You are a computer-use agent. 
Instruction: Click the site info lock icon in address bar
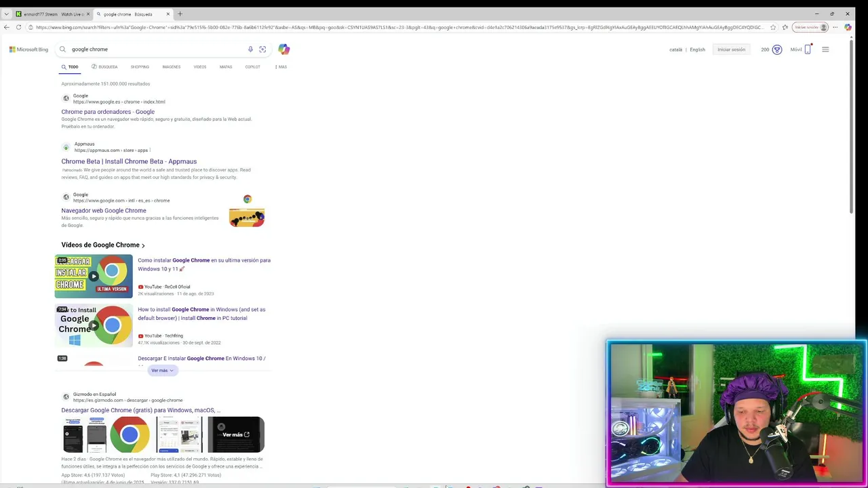(31, 27)
